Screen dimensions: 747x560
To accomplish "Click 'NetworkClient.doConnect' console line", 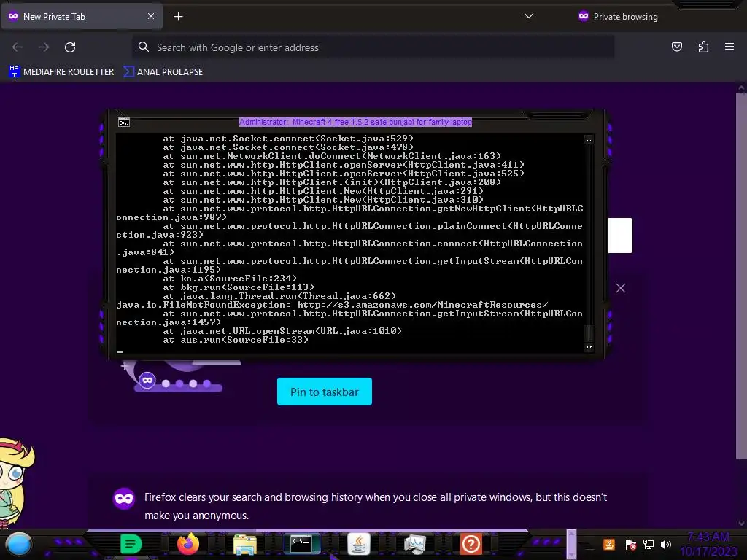I will [x=332, y=156].
